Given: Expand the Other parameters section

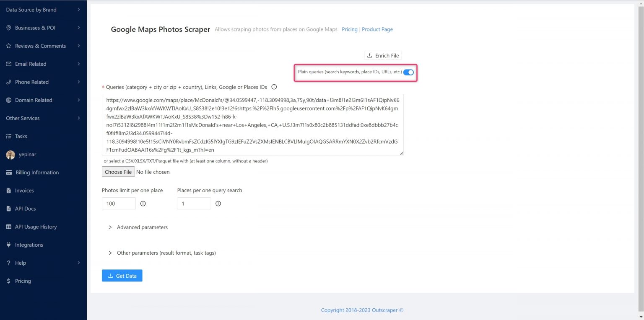Looking at the screenshot, I should point(166,253).
